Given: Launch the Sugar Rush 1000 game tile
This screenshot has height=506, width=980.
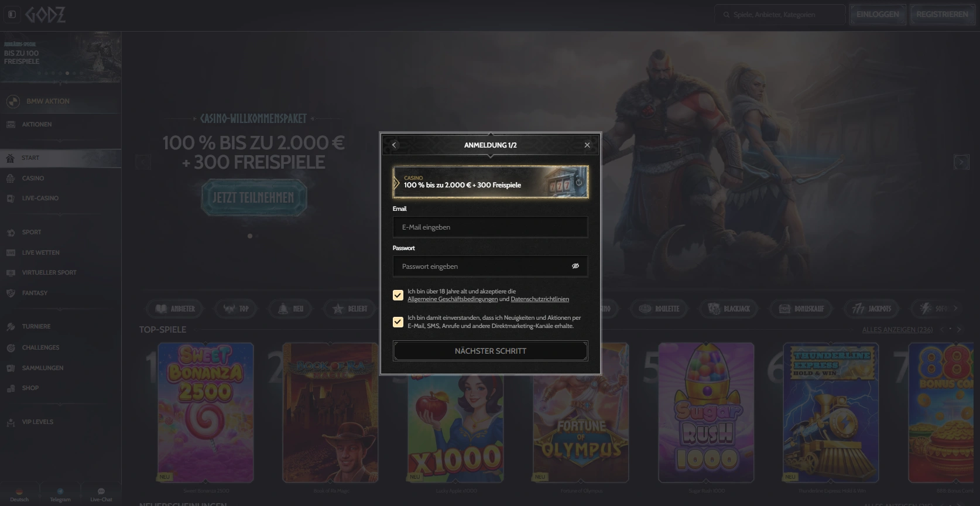Looking at the screenshot, I should click(707, 413).
